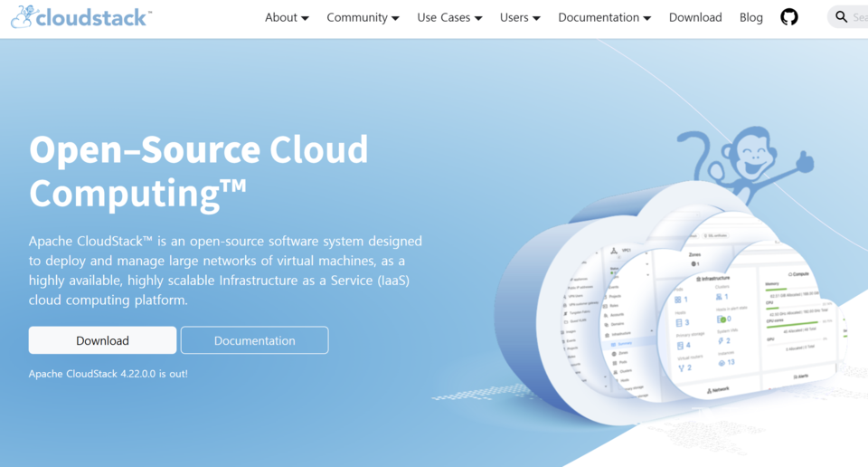The width and height of the screenshot is (868, 467).
Task: Click the Compute panel in cloud illustration
Action: tap(799, 273)
